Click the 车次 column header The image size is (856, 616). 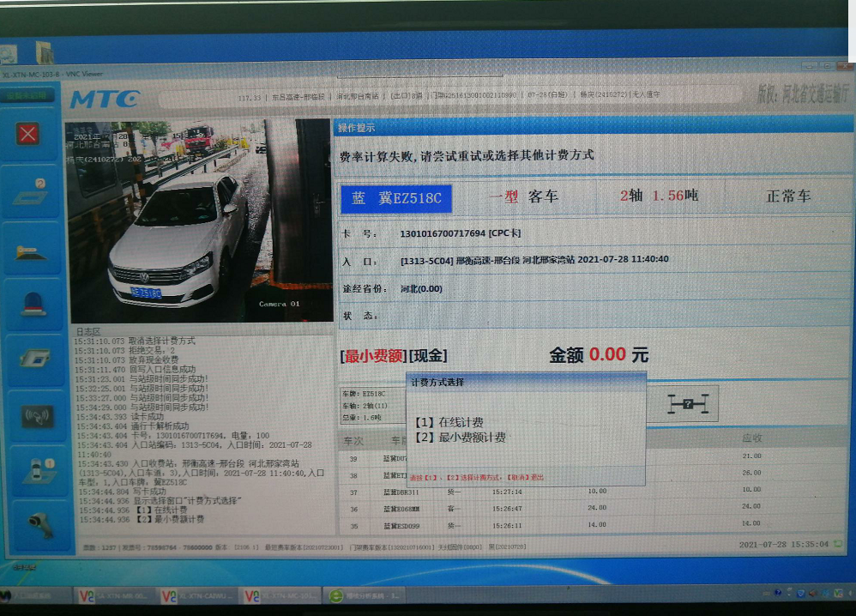point(353,441)
